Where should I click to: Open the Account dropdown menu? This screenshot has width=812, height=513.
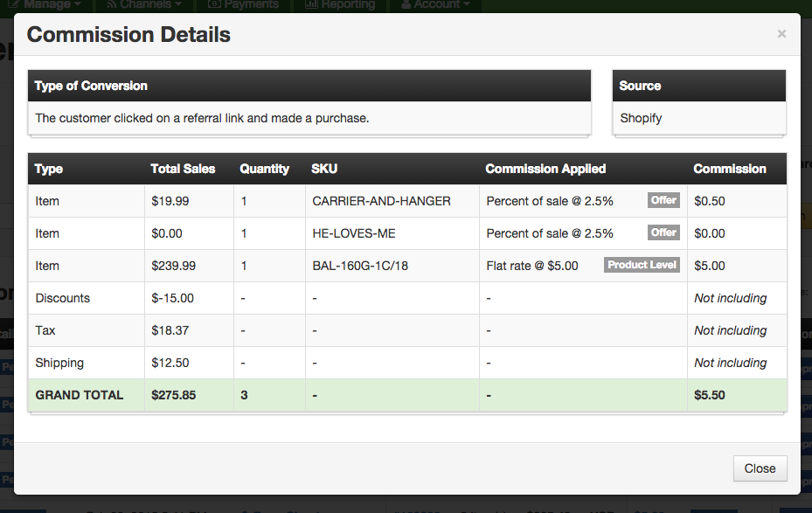coord(434,4)
